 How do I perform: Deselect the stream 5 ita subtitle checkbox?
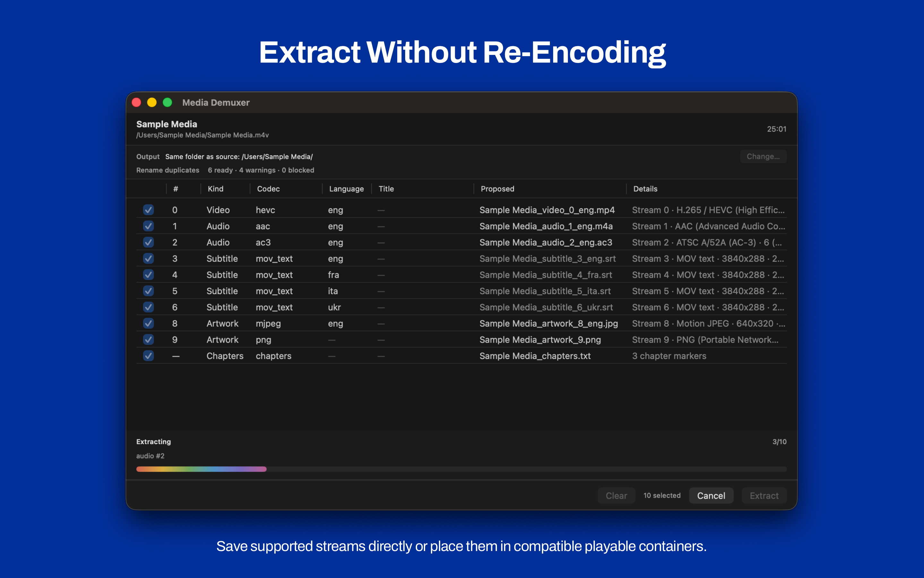[x=149, y=291]
